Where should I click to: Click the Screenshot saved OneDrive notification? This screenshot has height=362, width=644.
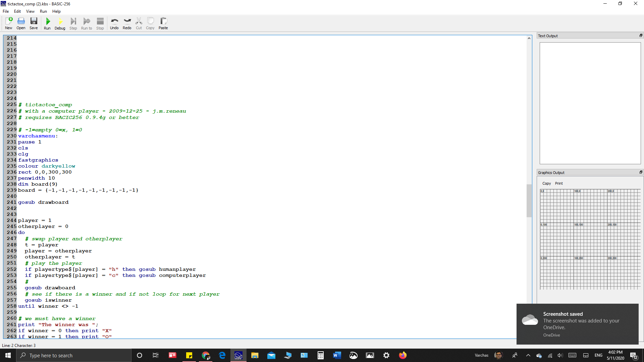coord(578,324)
